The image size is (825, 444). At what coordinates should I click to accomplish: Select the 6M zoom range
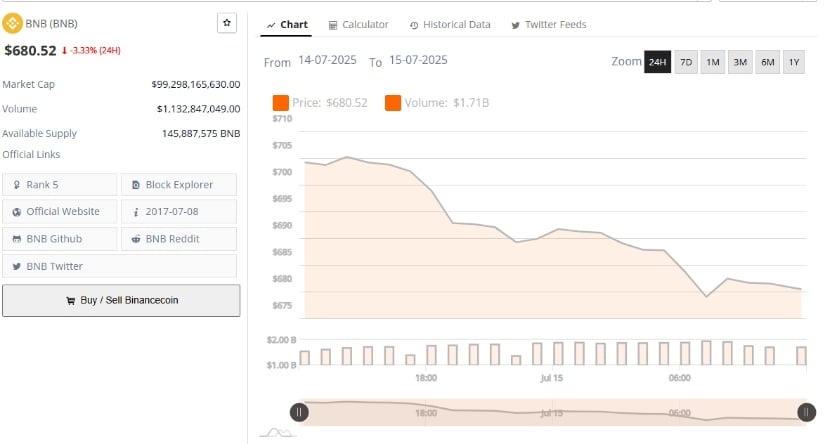(768, 62)
